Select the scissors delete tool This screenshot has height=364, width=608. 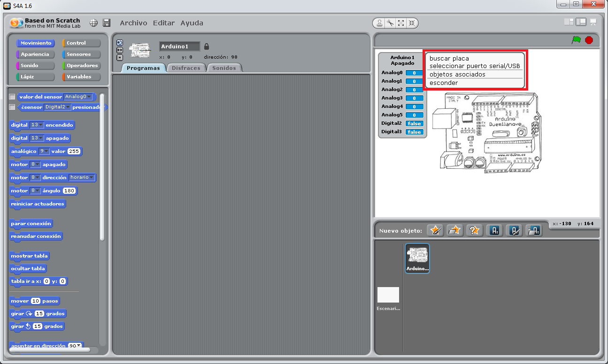pos(390,23)
